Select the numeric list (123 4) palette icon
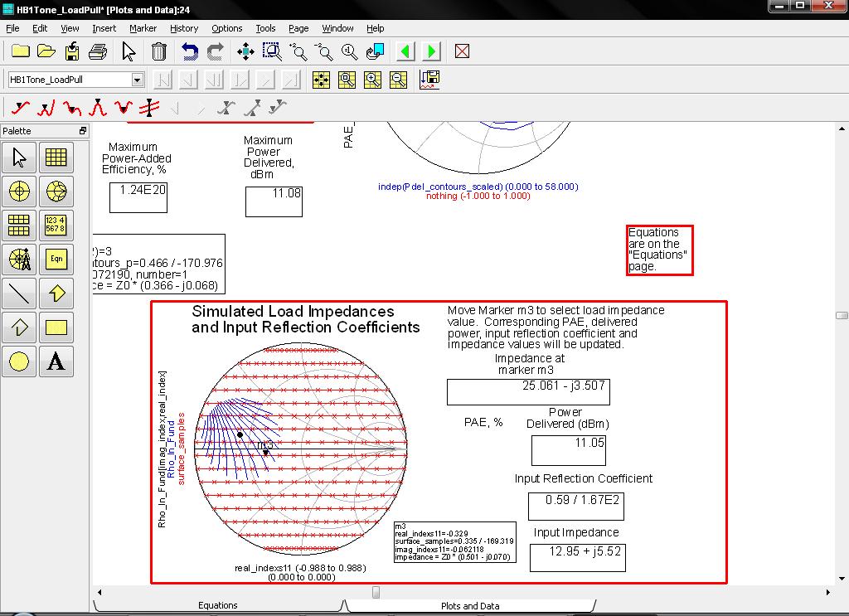The image size is (849, 616). pyautogui.click(x=56, y=225)
